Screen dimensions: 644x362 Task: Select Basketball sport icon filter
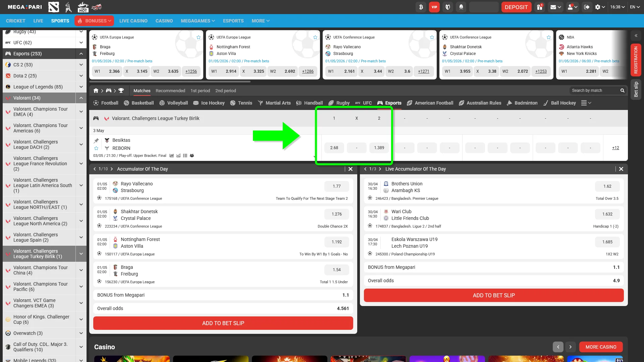pos(139,103)
